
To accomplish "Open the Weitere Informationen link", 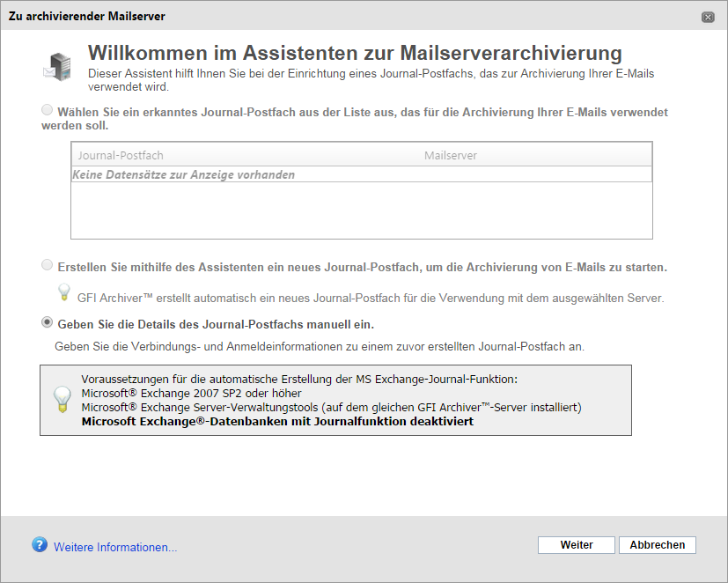I will (115, 547).
